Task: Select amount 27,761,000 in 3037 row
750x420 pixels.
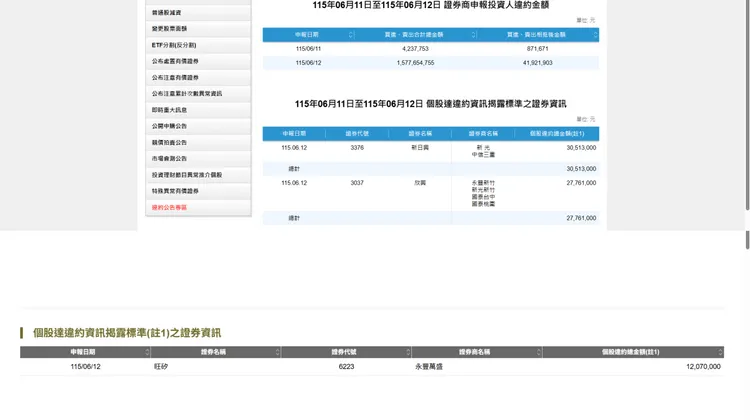Action: click(x=581, y=183)
